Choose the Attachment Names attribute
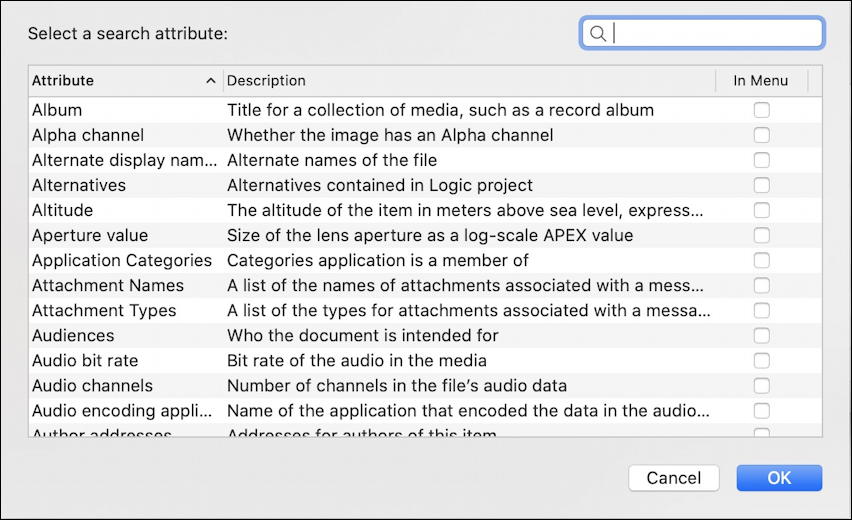The image size is (852, 520). (108, 285)
